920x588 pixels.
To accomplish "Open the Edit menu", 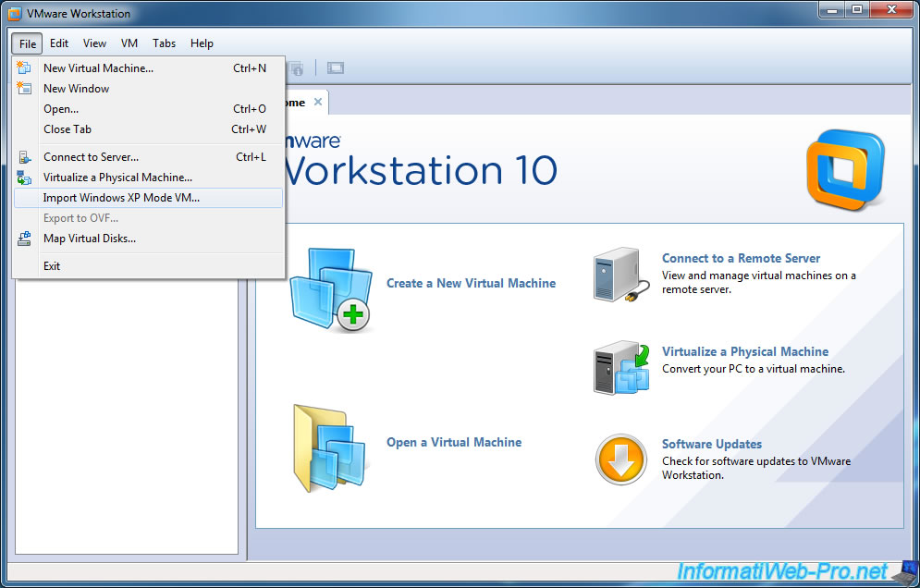I will 58,43.
